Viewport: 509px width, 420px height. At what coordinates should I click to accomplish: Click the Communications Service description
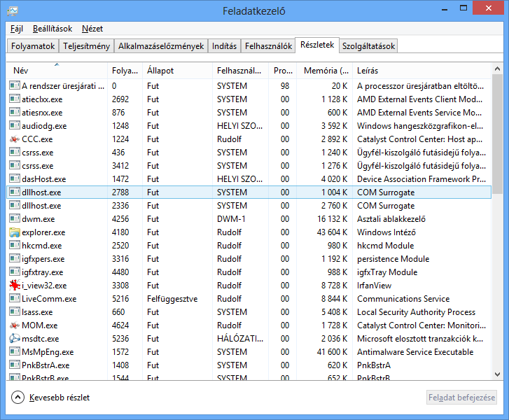pyautogui.click(x=403, y=299)
